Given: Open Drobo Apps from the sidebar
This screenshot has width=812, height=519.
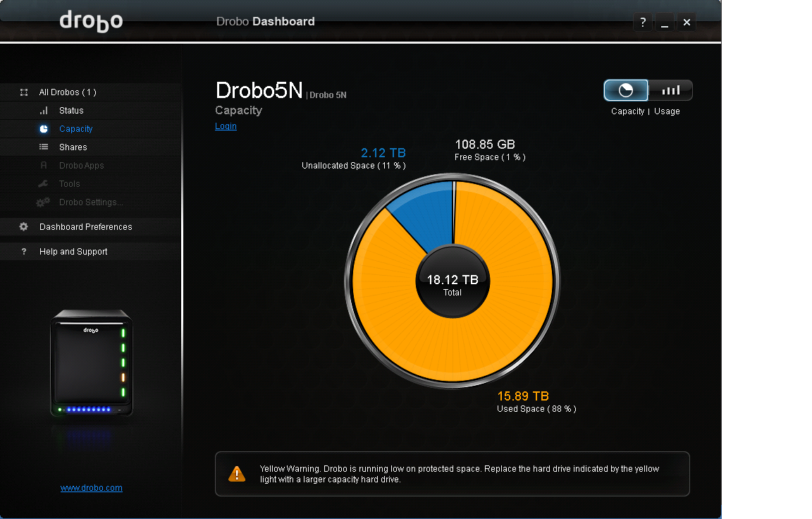Looking at the screenshot, I should click(x=42, y=165).
